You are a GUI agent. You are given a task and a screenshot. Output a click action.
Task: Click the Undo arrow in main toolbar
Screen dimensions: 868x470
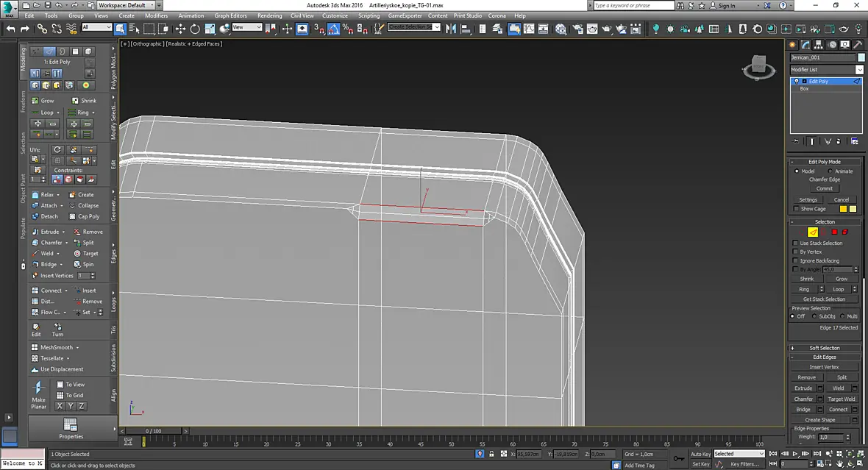(10, 29)
